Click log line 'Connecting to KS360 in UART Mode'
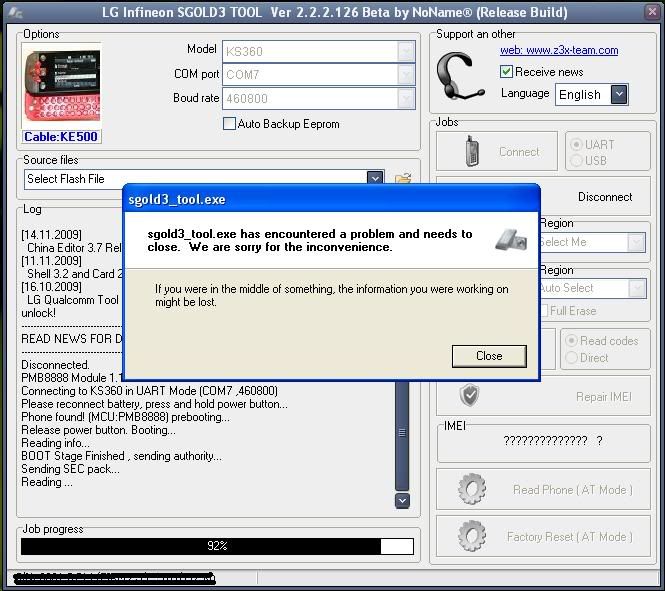Viewport: 665px width, 591px height. point(150,390)
